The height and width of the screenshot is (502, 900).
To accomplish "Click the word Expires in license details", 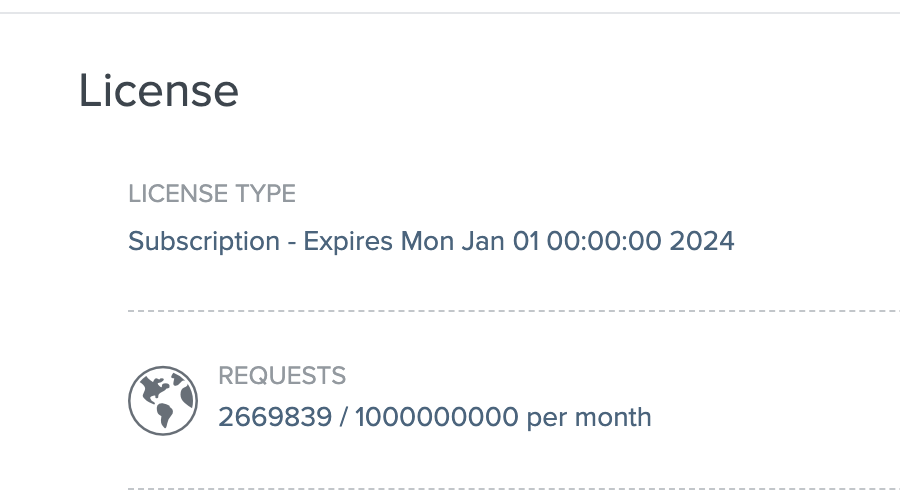I will point(348,241).
